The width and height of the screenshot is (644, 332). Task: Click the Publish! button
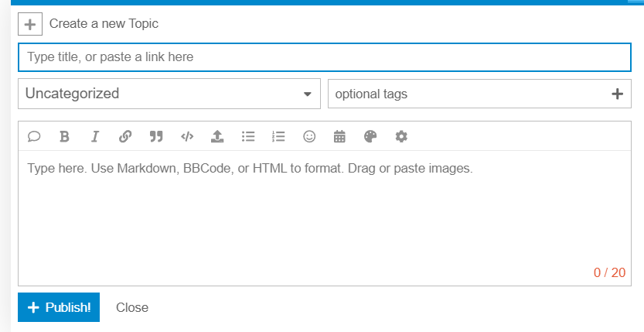pyautogui.click(x=59, y=307)
